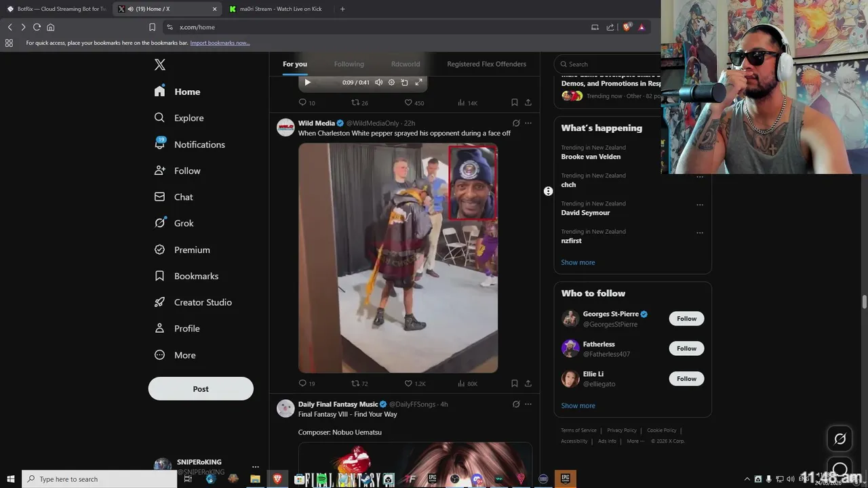Open Grok explain on Daily Final Fantasy Music post
The image size is (868, 488).
516,404
